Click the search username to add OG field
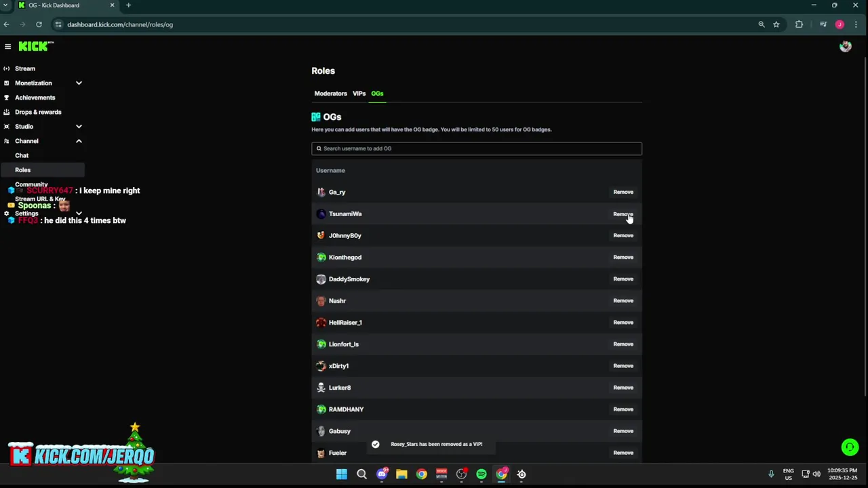This screenshot has height=488, width=868. tap(477, 148)
